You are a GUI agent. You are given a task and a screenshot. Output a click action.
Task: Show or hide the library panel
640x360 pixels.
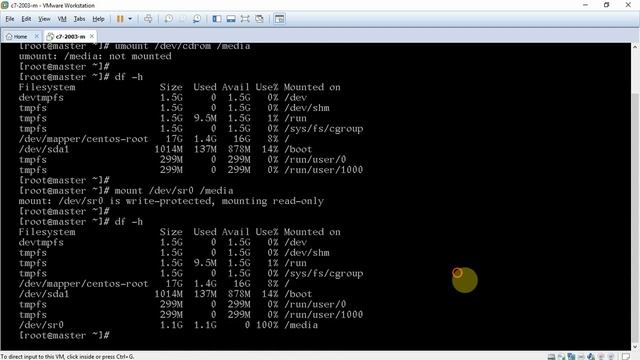[217, 19]
